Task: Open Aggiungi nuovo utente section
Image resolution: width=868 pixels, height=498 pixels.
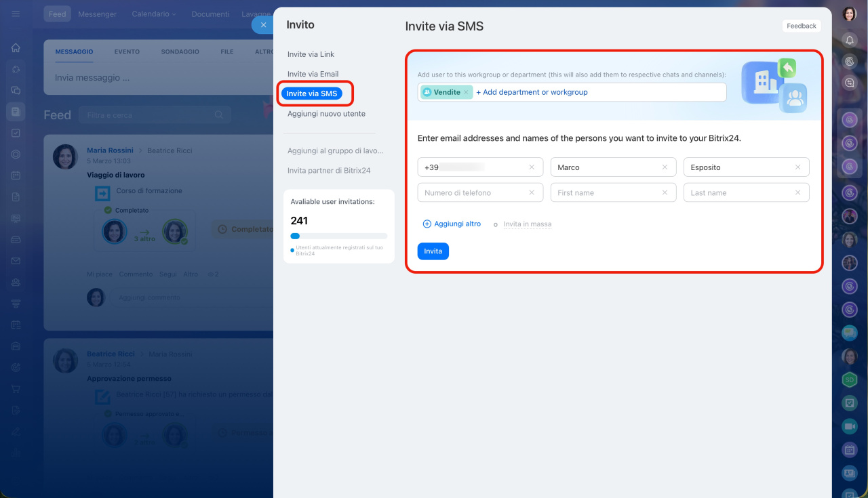Action: point(326,114)
